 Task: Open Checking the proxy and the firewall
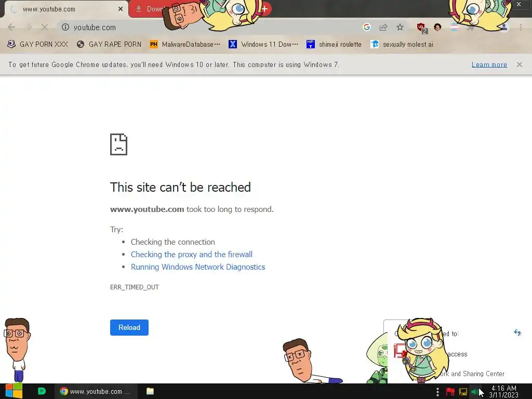(192, 255)
